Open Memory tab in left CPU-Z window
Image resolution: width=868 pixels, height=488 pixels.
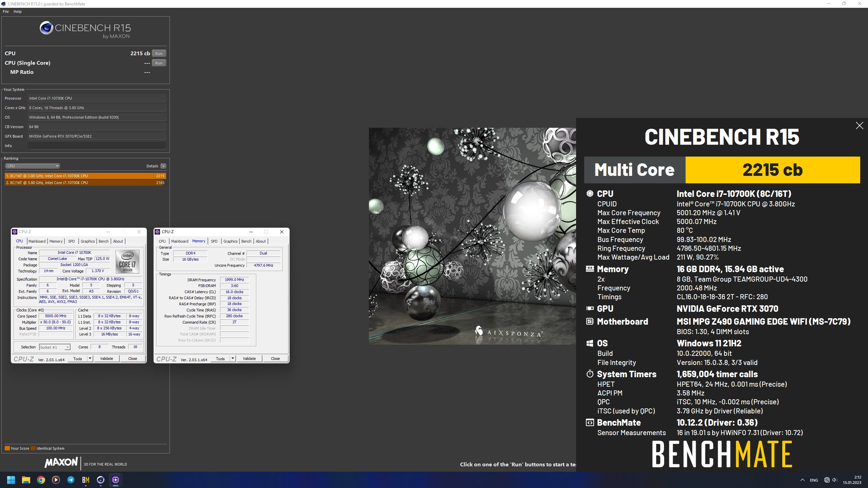56,241
